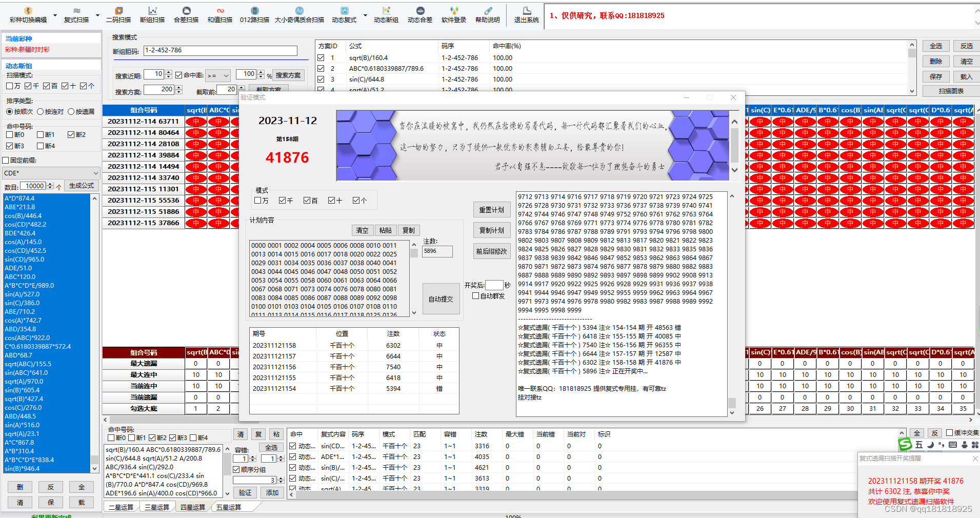Click the green Sogou input method logo
Screen dimensions: 980x518
[905, 444]
